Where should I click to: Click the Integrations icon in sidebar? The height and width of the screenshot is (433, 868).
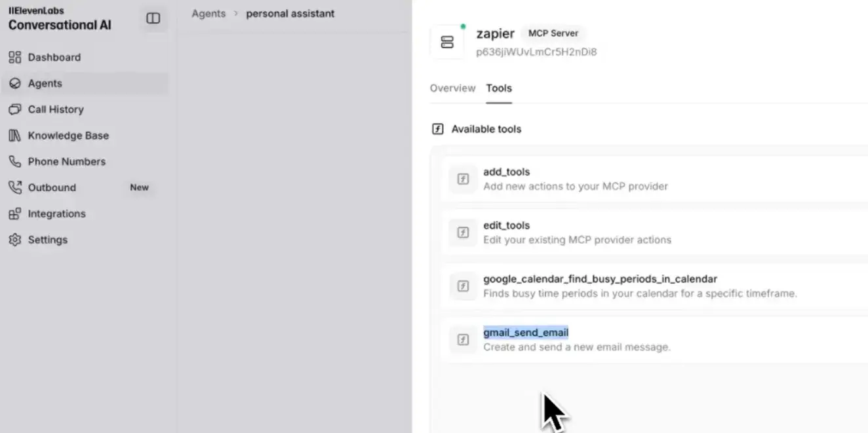pos(14,214)
